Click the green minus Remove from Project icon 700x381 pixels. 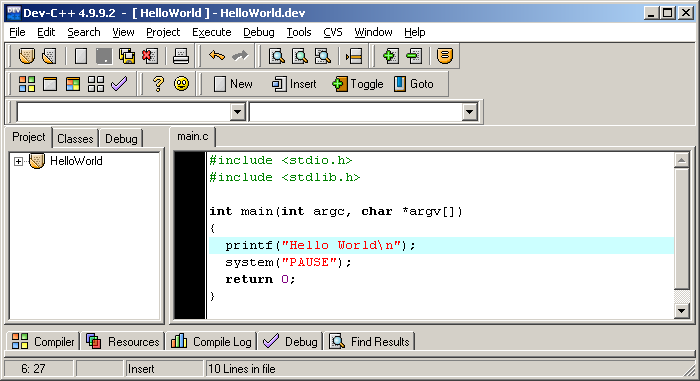[x=414, y=56]
